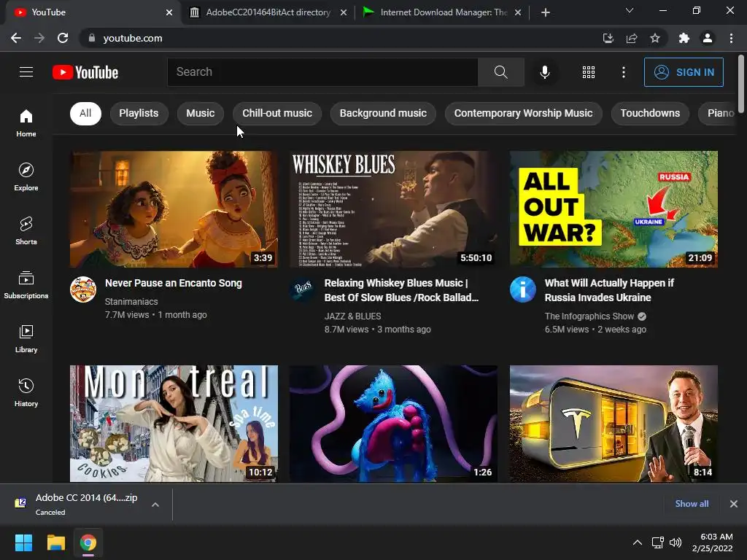Close the downloads bar
Image resolution: width=747 pixels, height=560 pixels.
click(x=734, y=503)
